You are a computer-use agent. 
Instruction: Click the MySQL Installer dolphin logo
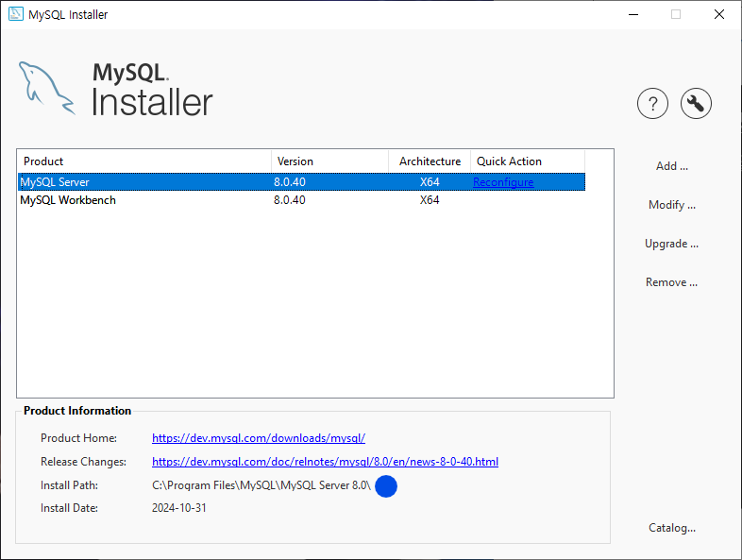[x=46, y=89]
